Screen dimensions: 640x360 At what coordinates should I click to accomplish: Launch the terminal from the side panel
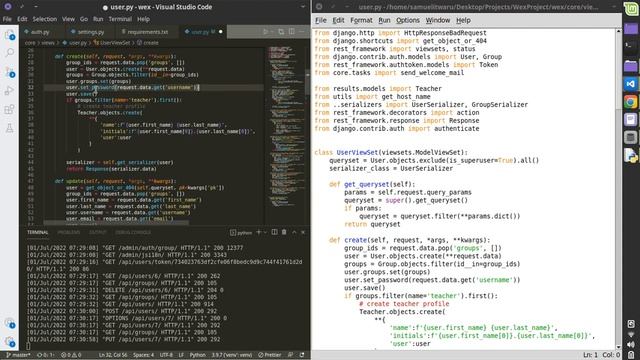(x=631, y=46)
